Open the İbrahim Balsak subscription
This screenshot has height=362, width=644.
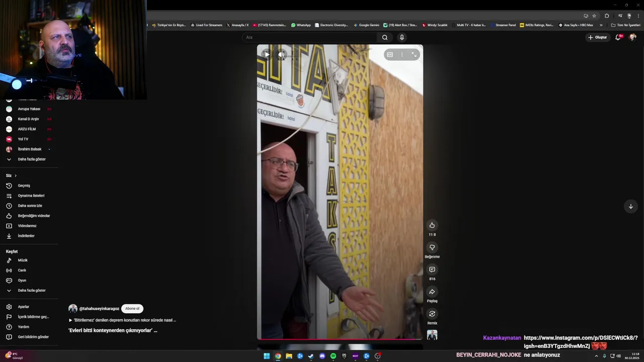click(29, 149)
